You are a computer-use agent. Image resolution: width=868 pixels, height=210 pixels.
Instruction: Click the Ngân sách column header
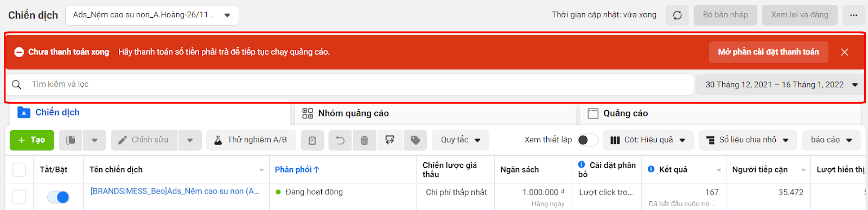coord(520,170)
